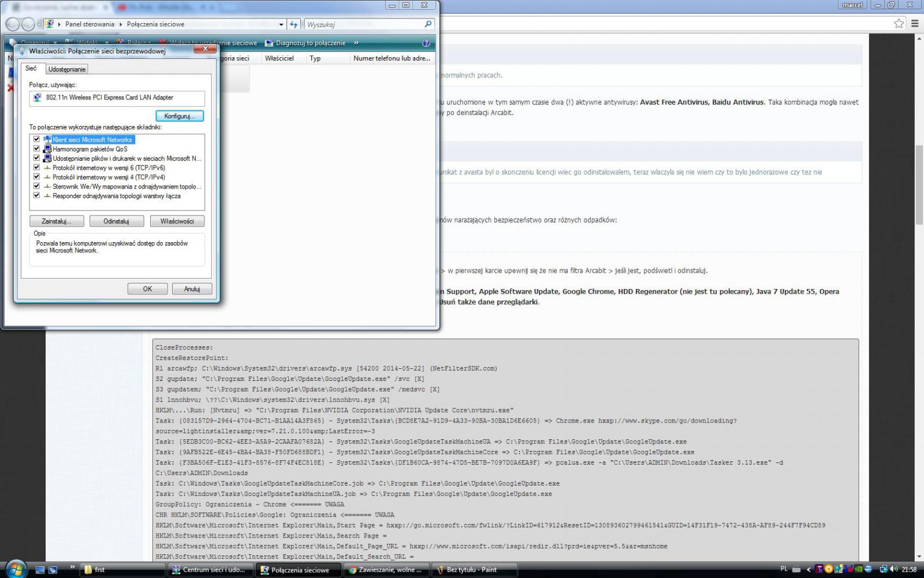This screenshot has width=924, height=578.
Task: Open the Windows Start orb
Action: (16, 569)
